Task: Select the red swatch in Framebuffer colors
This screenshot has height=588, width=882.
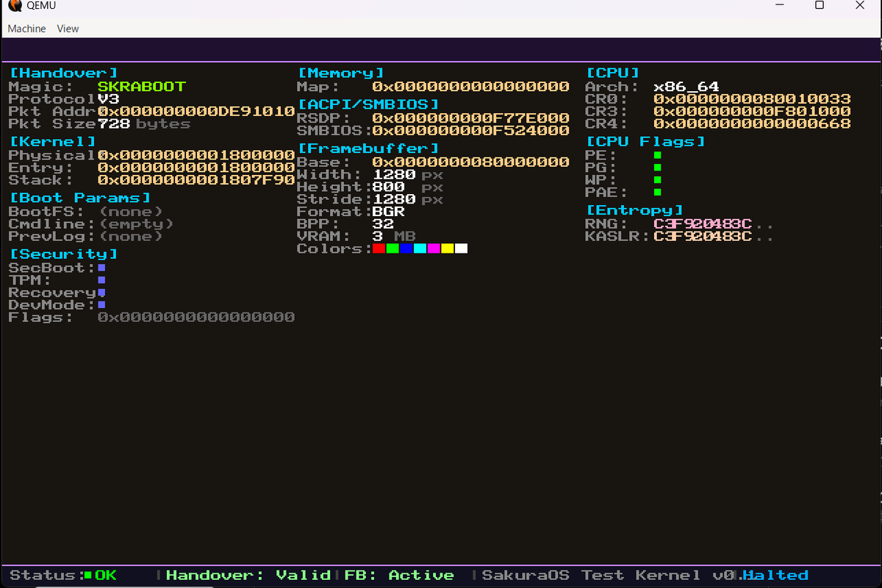Action: [x=379, y=248]
